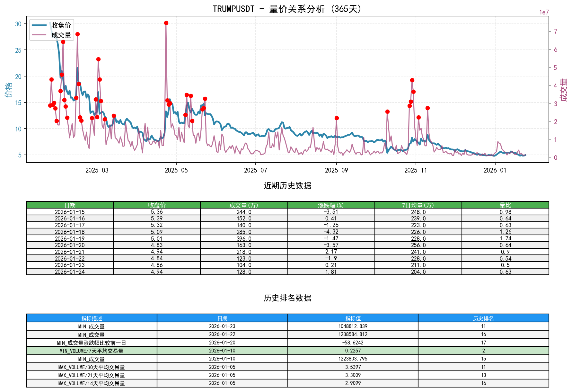572x392 pixels.
Task: Expand the 日期 column header in first table
Action: [70, 205]
